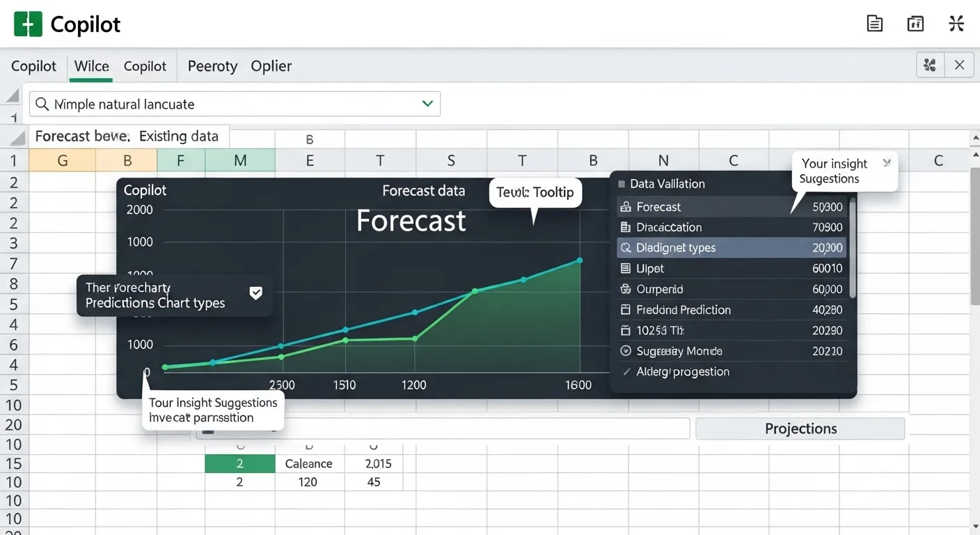
Task: Switch to the Wilce tab
Action: (x=90, y=65)
